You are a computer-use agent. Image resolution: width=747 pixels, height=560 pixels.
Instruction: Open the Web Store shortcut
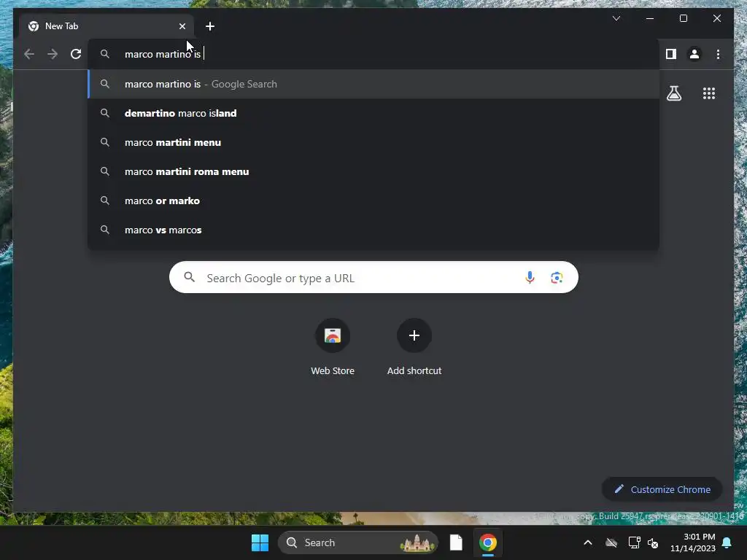pyautogui.click(x=333, y=347)
